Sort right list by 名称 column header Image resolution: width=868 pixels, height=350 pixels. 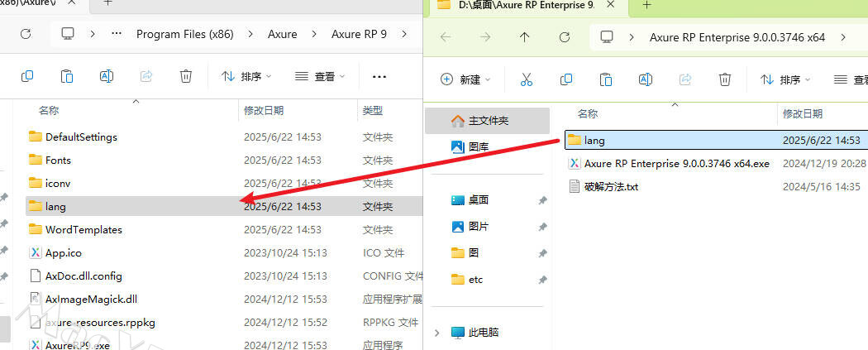click(587, 113)
